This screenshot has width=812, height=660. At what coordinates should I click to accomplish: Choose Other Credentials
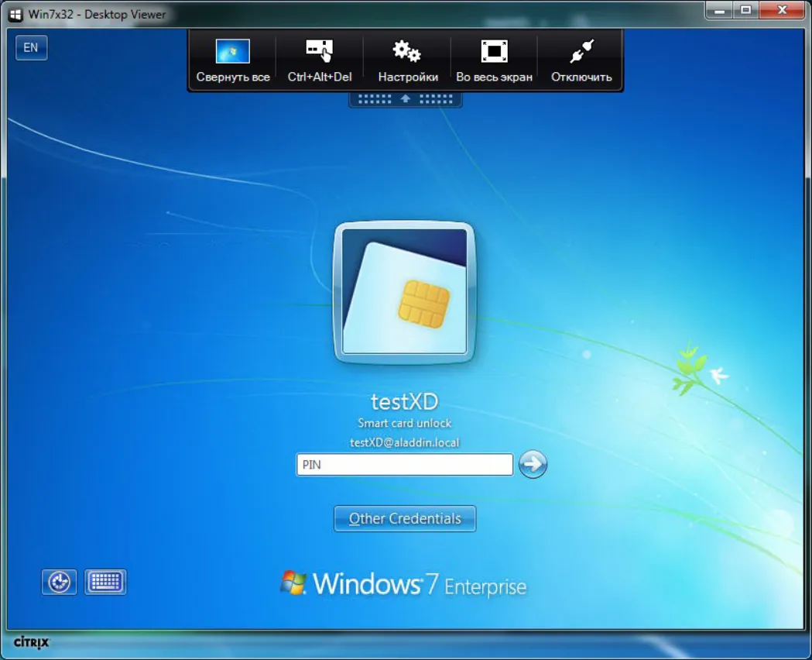point(405,518)
